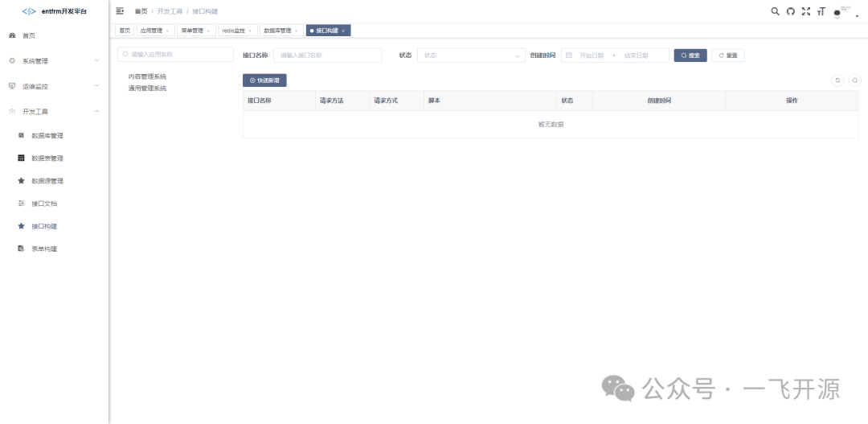Click 运维监控 monitor icon
Viewport: 868px width, 424px height.
[x=12, y=86]
